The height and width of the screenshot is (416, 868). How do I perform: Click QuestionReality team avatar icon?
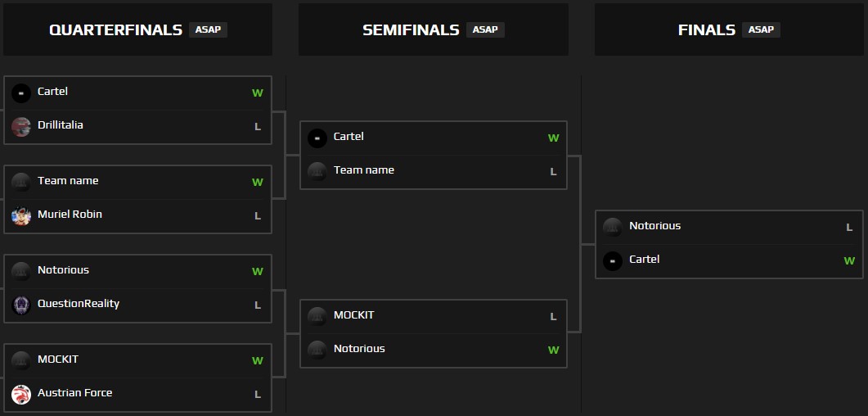(21, 305)
